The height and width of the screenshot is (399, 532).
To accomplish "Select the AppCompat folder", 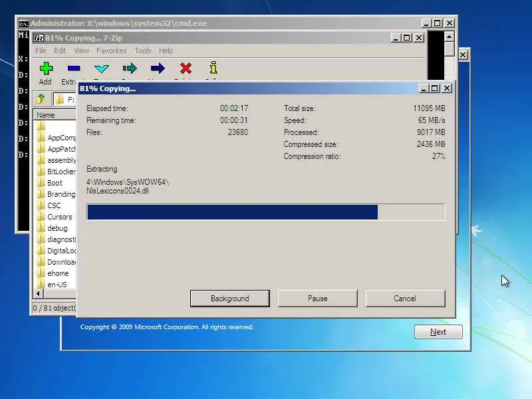I will point(57,138).
